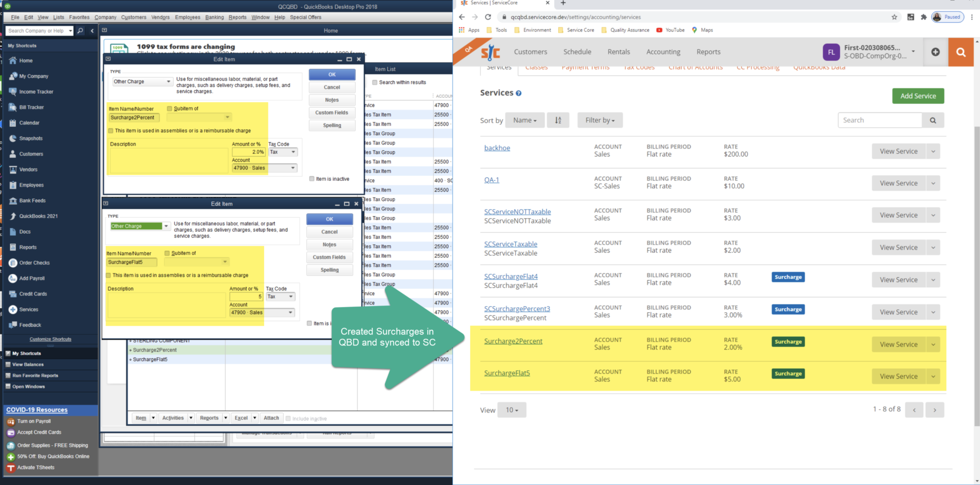Check Subitem of for SurchargeFlat5 item
This screenshot has height=485, width=980.
167,253
